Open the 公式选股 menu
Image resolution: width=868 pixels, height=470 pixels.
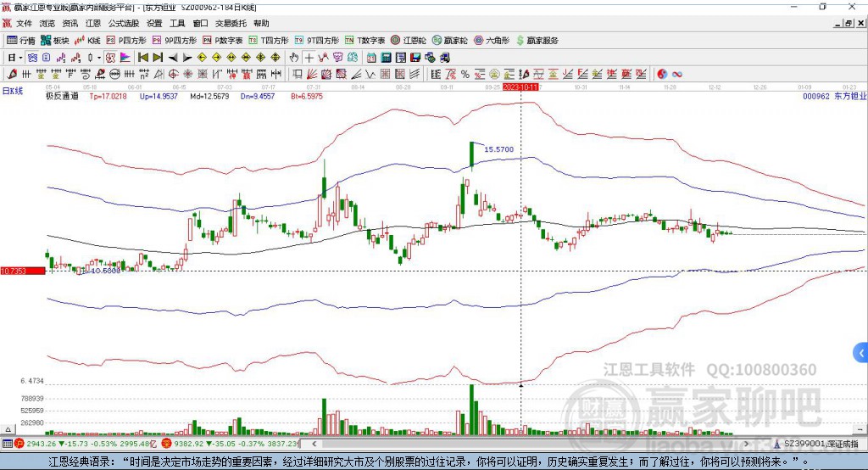click(124, 23)
